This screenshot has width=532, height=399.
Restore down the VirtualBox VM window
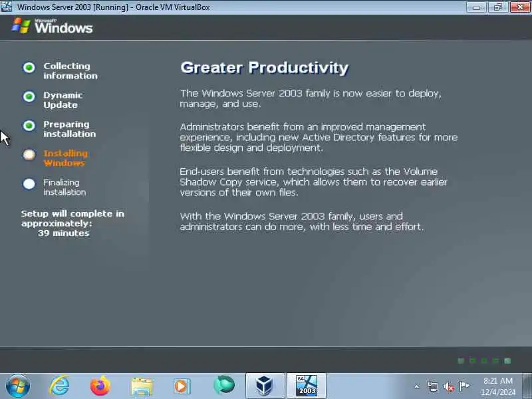point(497,7)
